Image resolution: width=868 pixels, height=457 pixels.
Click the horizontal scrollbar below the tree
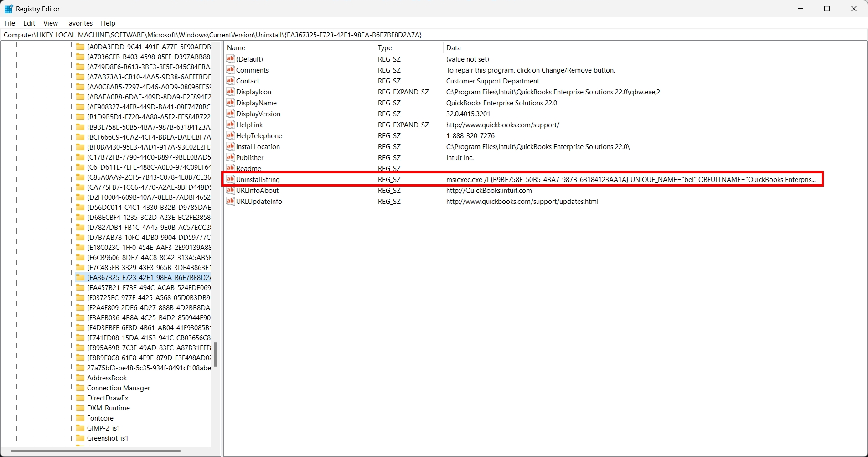click(x=96, y=451)
